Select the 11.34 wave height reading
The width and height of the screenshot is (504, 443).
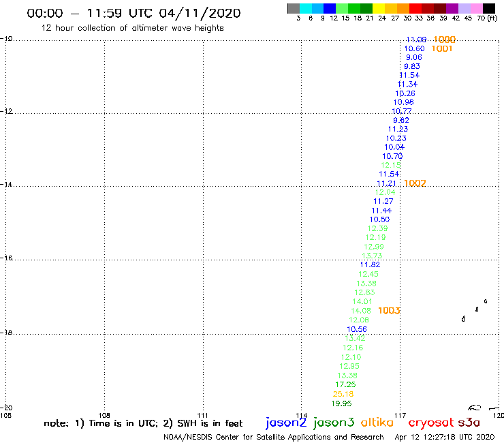(x=407, y=85)
